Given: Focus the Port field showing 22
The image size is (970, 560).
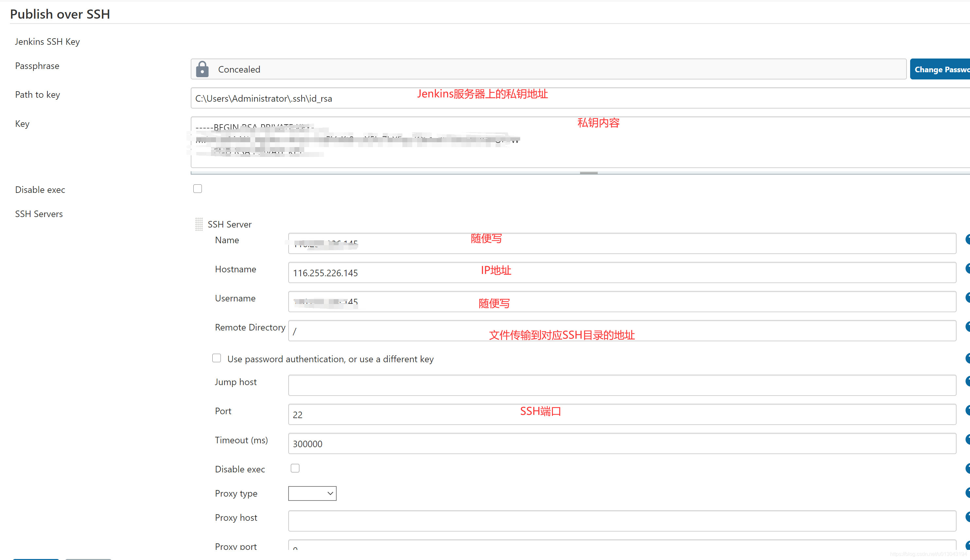Looking at the screenshot, I should click(622, 414).
